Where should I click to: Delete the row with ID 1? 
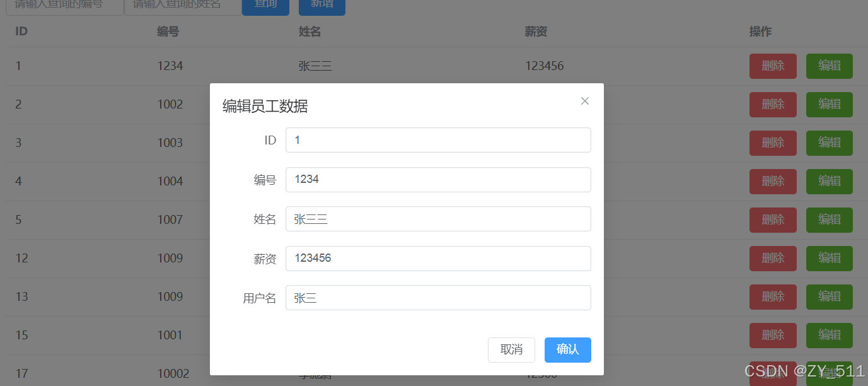[773, 66]
